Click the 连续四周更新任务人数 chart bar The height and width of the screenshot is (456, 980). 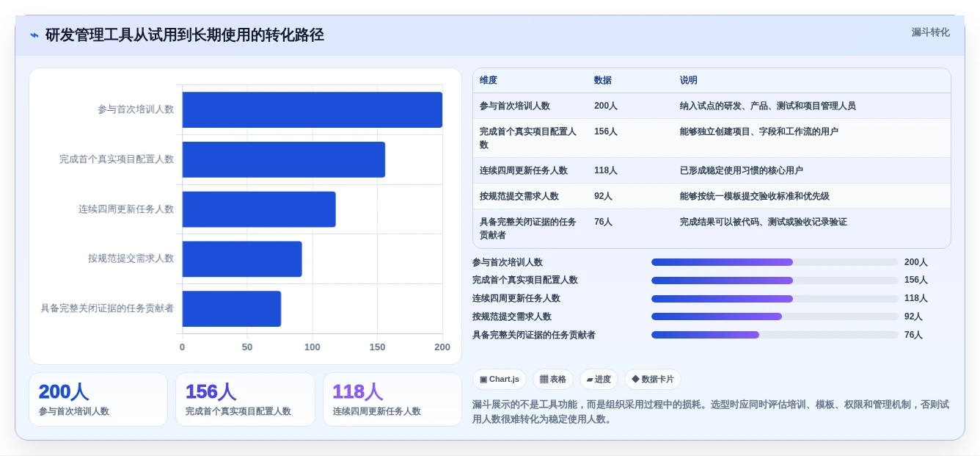(x=259, y=209)
